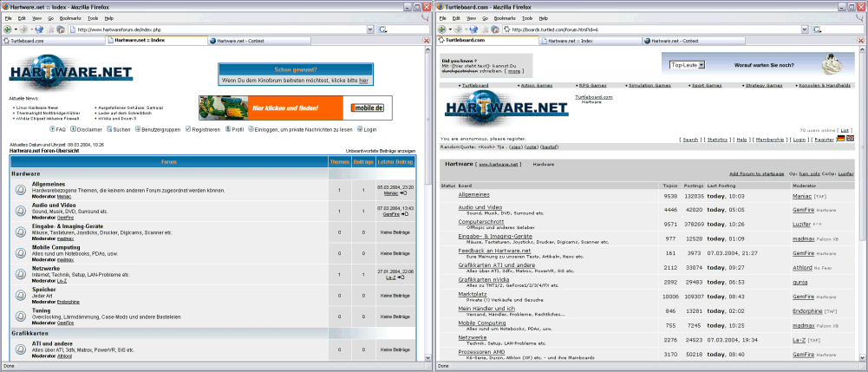Switch to Turtleboard.com tab in left window
This screenshot has width=868, height=372.
pos(53,41)
